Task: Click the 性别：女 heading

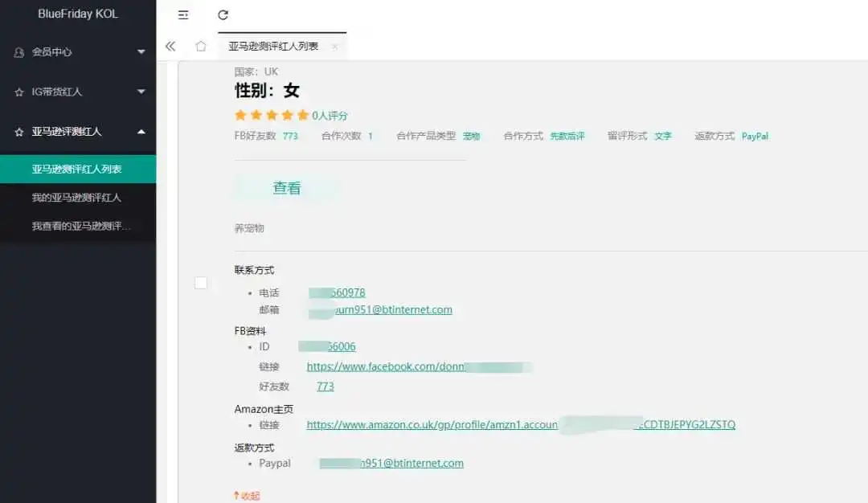Action: coord(268,90)
